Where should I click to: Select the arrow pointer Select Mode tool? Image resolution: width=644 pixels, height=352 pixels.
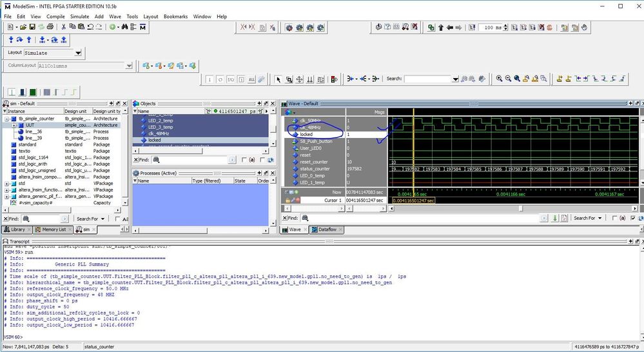point(278,79)
